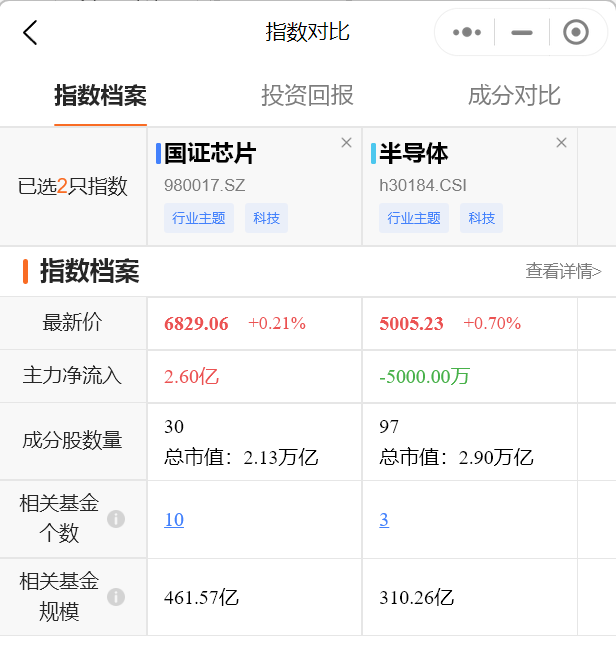This screenshot has height=649, width=616.
Task: Select the 指数对比 page title
Action: tap(308, 32)
